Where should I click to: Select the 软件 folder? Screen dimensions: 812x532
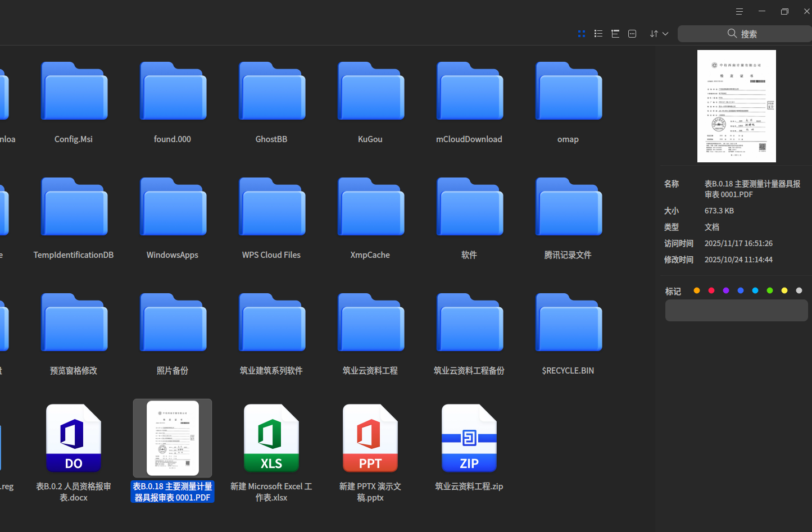click(x=469, y=207)
